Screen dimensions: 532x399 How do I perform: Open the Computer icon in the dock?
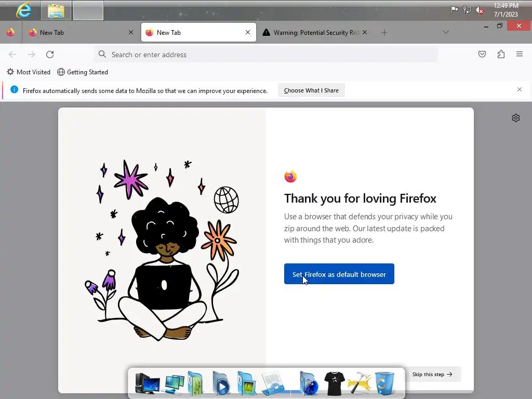[147, 383]
